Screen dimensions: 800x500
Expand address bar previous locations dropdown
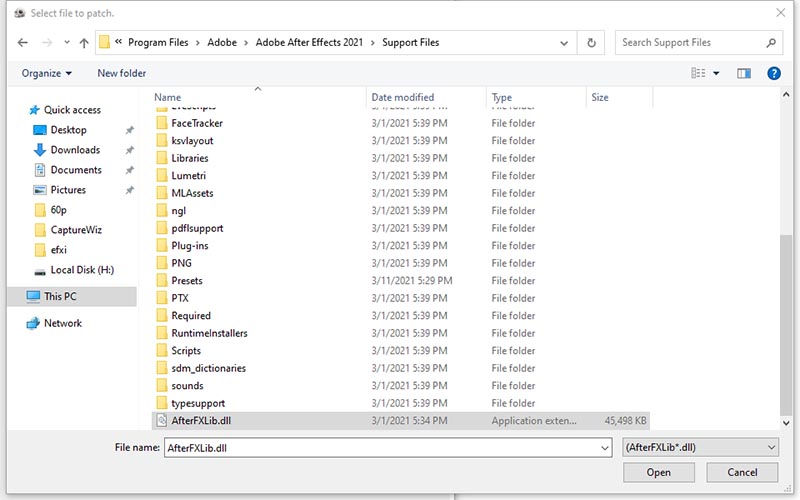pos(564,43)
